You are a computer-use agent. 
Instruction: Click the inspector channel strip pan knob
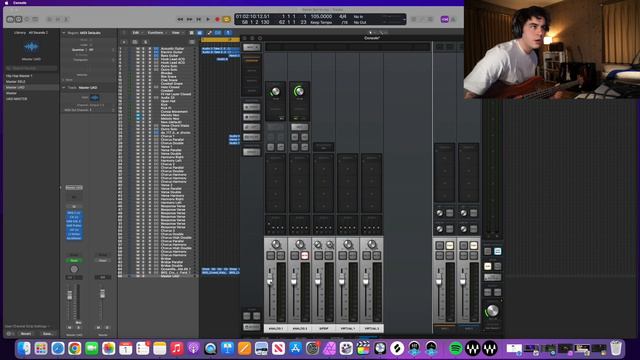coord(74,269)
